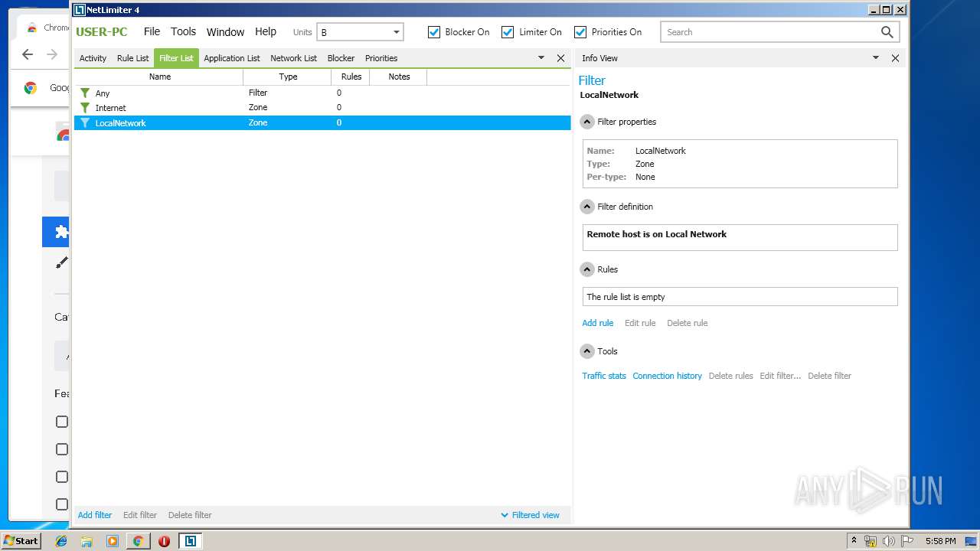
Task: Switch to the Rule List tab
Action: coord(133,58)
